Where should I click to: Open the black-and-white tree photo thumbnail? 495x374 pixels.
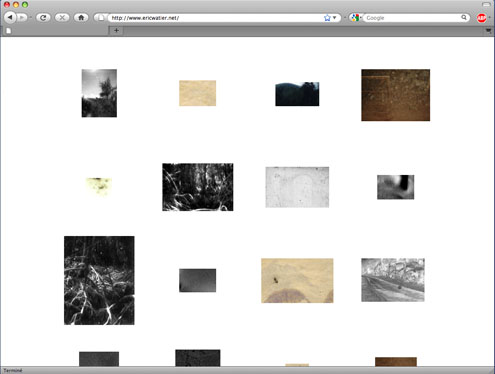click(x=99, y=93)
